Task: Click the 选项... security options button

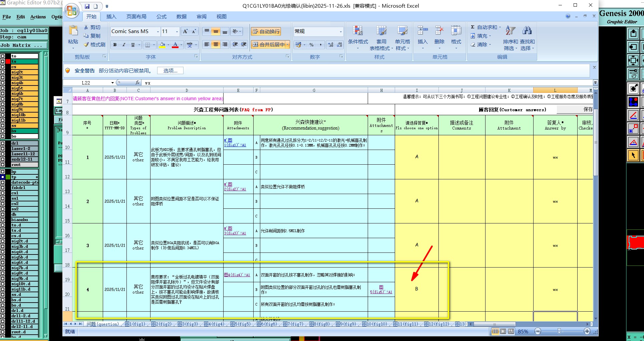Action: [170, 70]
